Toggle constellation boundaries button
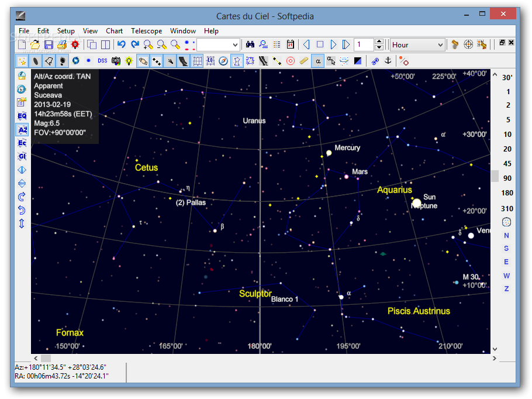 [x=250, y=61]
